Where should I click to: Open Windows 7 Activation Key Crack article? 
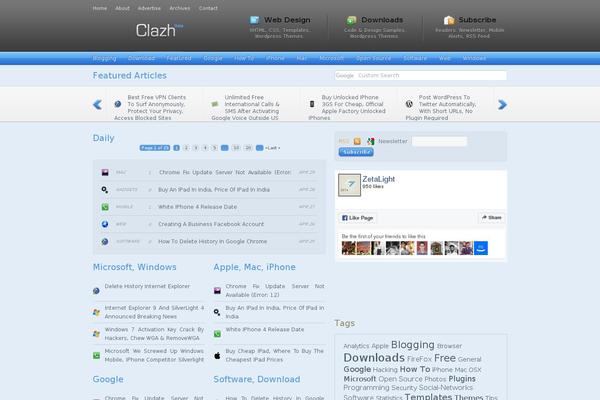click(154, 334)
